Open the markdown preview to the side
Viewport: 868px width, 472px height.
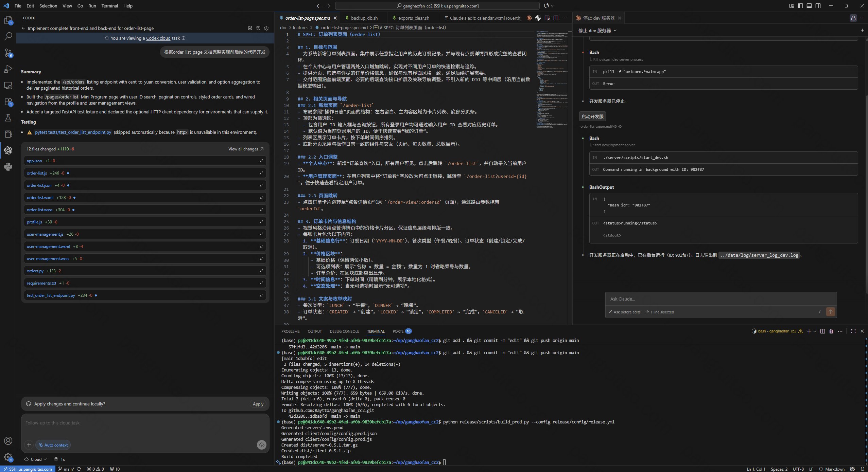(547, 18)
